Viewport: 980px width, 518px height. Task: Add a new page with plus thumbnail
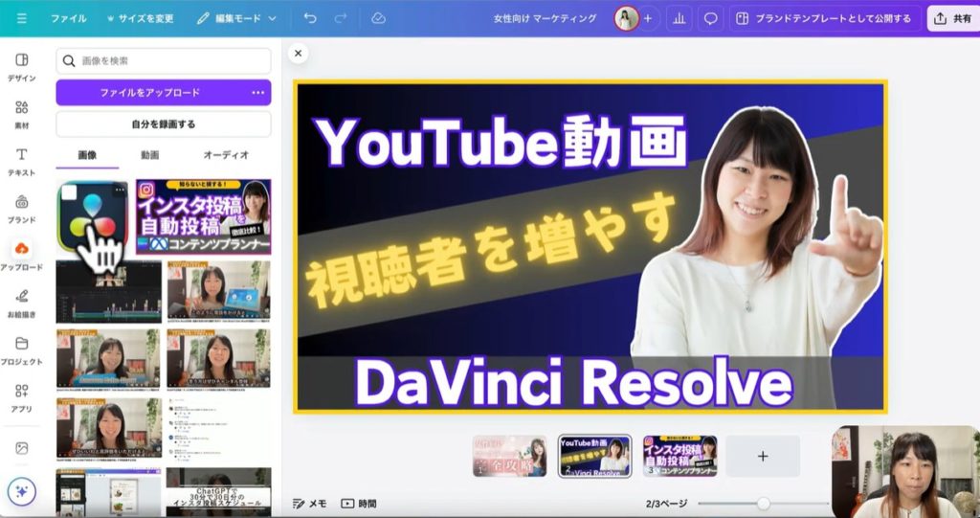pos(762,456)
